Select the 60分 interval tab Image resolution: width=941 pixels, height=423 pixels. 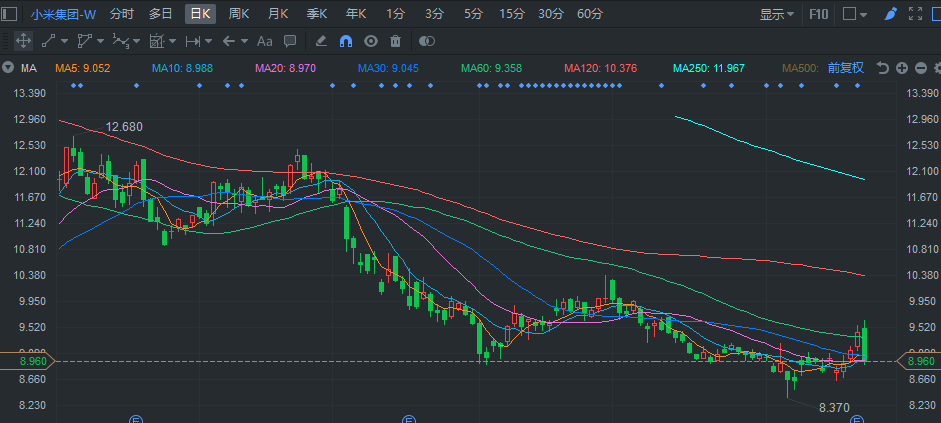click(590, 14)
